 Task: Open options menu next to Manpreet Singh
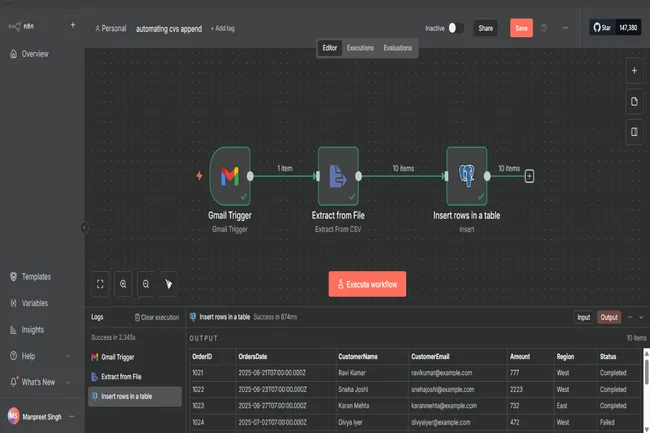click(x=72, y=416)
